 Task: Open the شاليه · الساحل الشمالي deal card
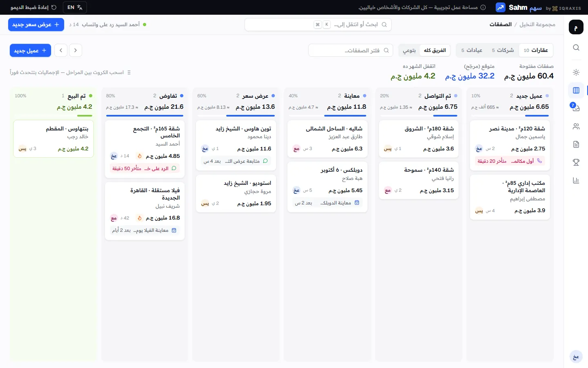tap(327, 139)
